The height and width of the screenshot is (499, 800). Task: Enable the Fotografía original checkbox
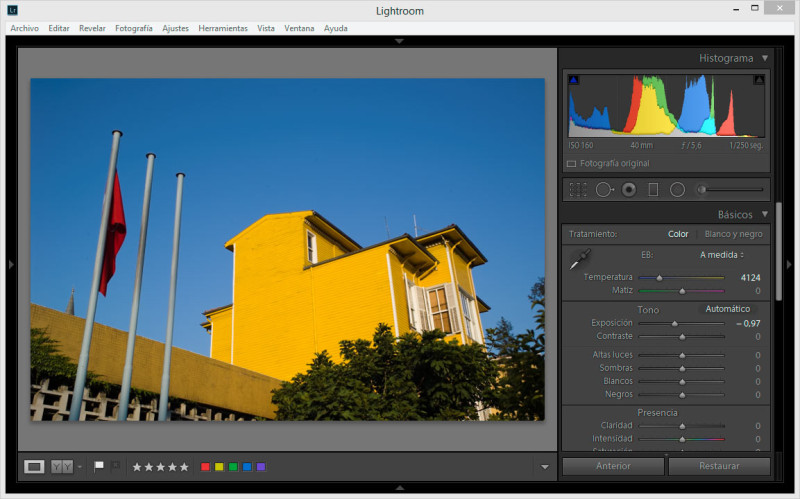tap(572, 163)
